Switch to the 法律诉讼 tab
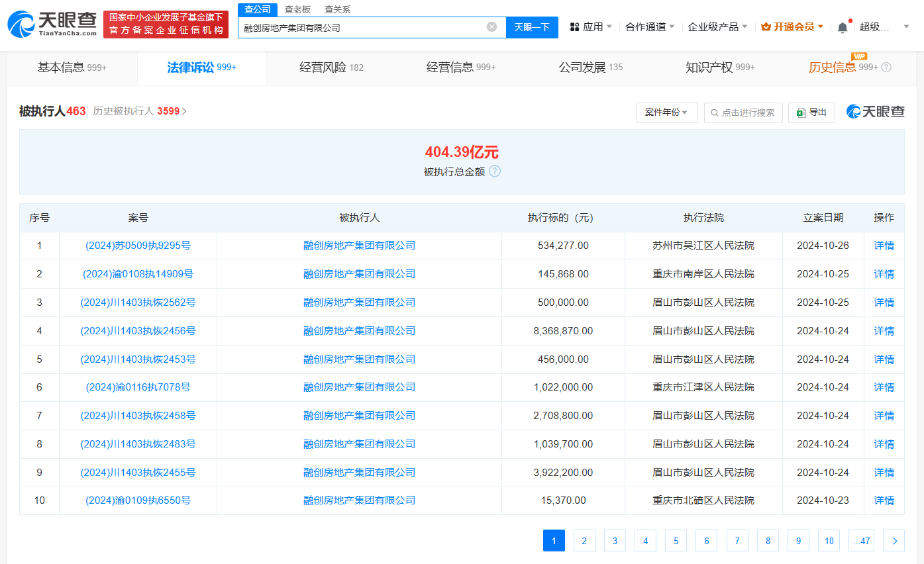This screenshot has width=924, height=564. pyautogui.click(x=202, y=68)
